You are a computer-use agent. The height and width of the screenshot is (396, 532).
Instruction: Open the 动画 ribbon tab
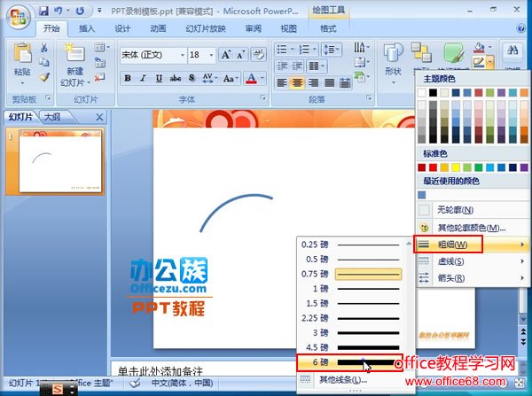coord(158,29)
